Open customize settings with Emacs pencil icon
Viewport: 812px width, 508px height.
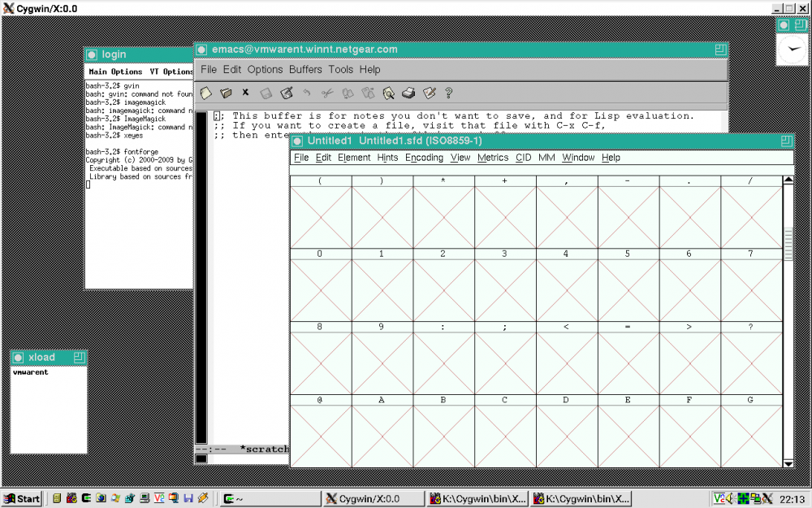[429, 93]
